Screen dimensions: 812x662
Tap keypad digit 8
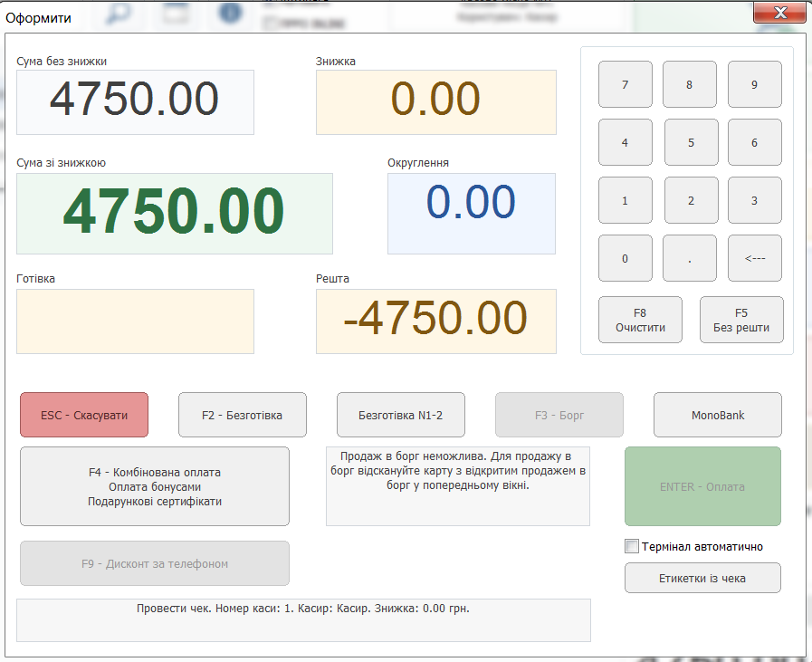tap(689, 84)
